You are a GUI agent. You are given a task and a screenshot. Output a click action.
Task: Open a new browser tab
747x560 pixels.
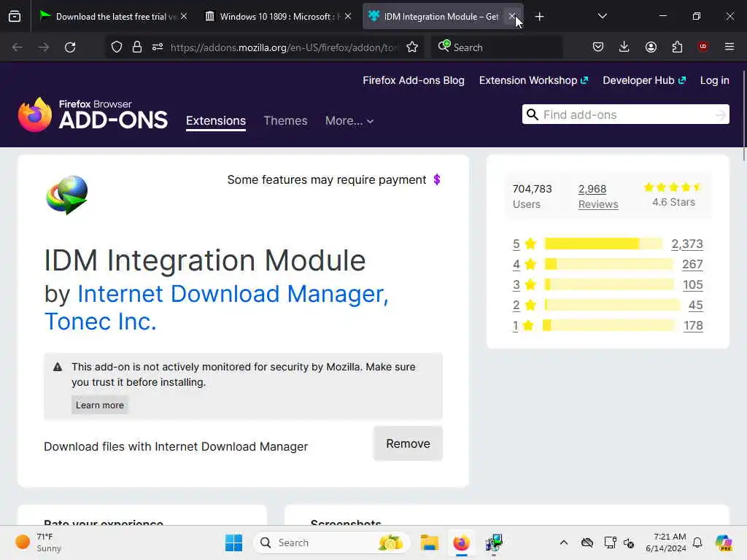pos(539,17)
